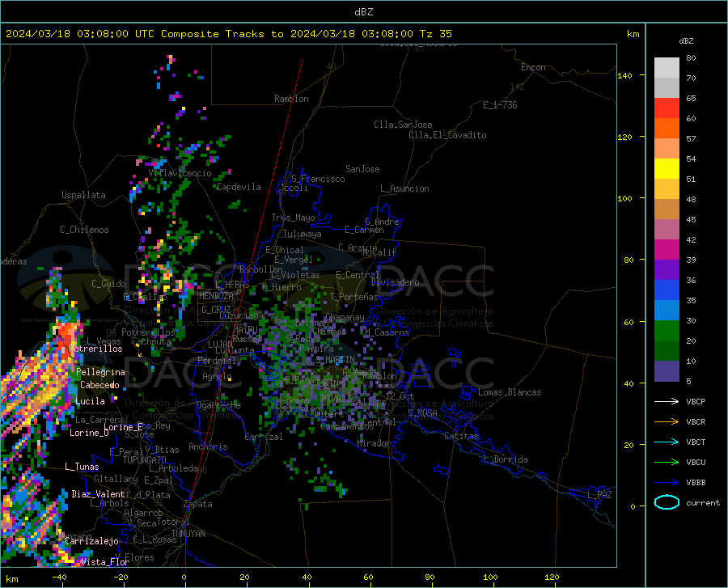Click the Ugarteche place label

click(218, 405)
